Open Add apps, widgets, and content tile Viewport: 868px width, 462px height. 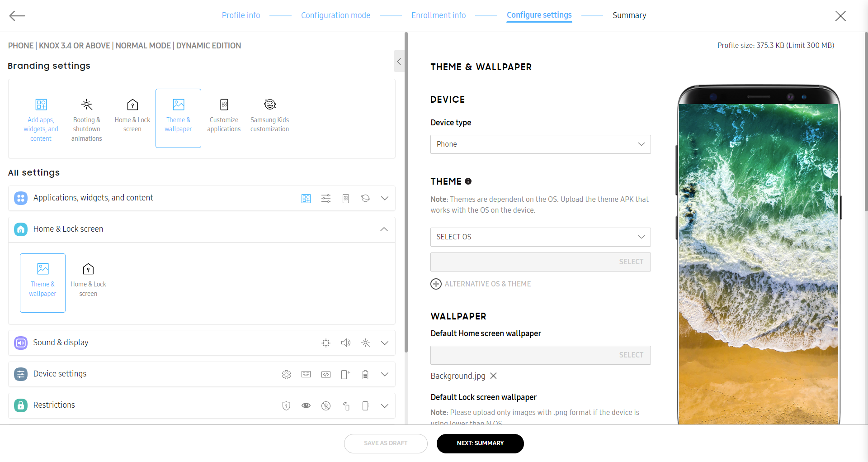point(41,119)
